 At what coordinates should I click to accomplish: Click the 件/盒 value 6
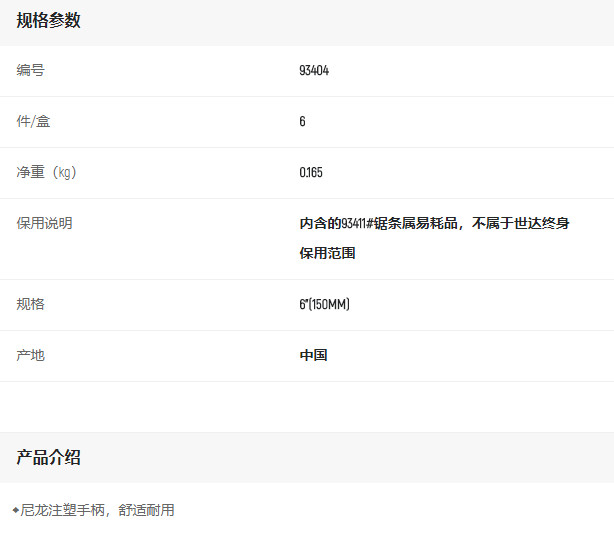(302, 122)
